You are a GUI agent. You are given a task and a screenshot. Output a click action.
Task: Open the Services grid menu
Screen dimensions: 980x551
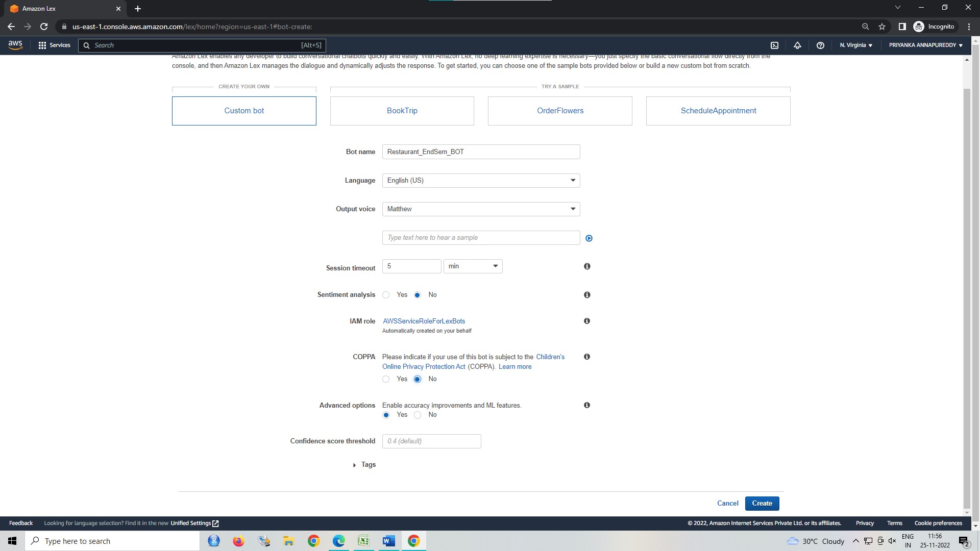(55, 45)
